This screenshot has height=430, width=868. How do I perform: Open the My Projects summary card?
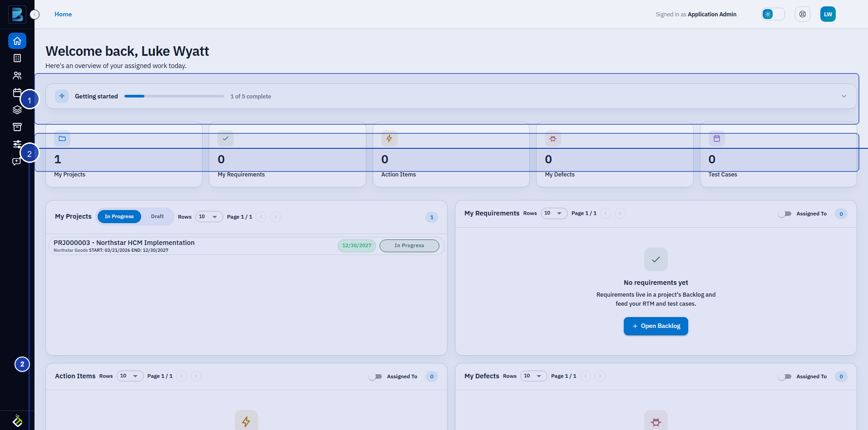point(124,155)
